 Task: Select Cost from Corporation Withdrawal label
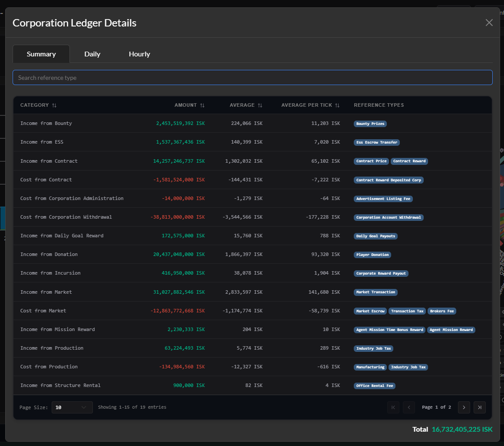click(x=66, y=217)
